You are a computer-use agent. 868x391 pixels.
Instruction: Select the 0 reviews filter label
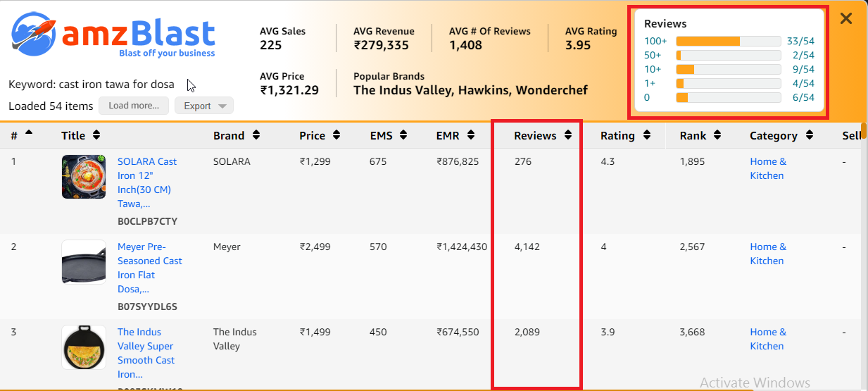pos(647,97)
